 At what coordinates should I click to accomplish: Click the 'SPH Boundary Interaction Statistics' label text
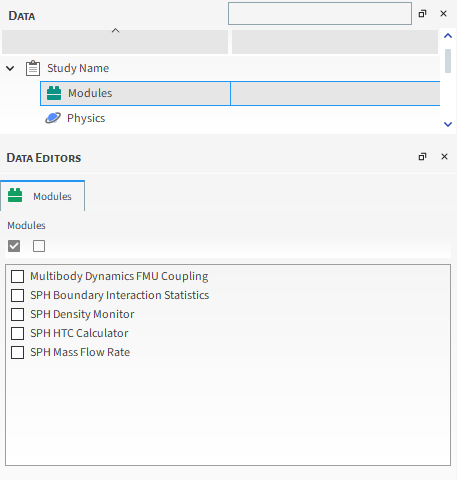(119, 295)
